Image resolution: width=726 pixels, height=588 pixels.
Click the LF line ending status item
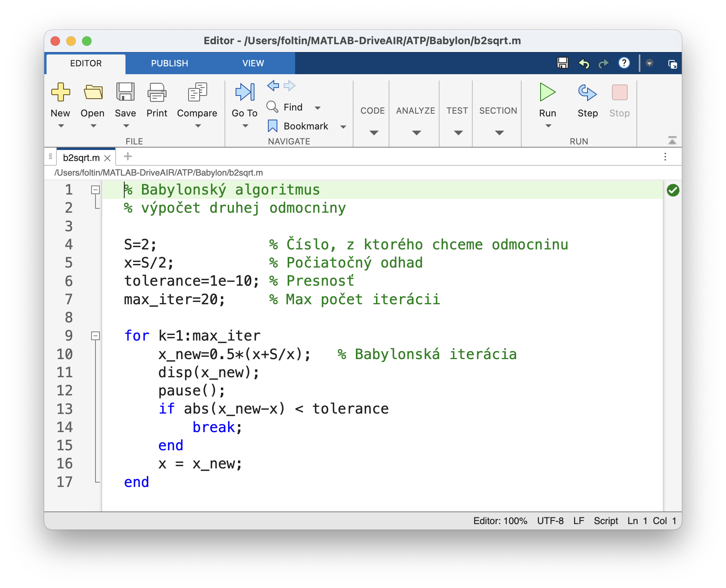[579, 521]
